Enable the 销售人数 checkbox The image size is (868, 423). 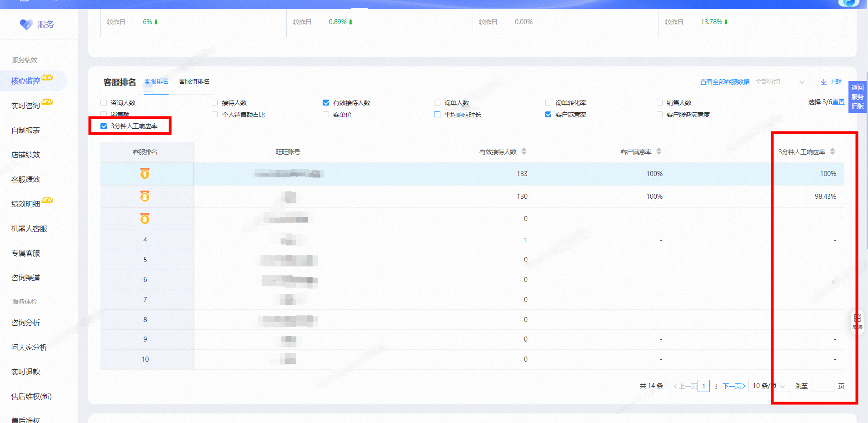point(659,103)
